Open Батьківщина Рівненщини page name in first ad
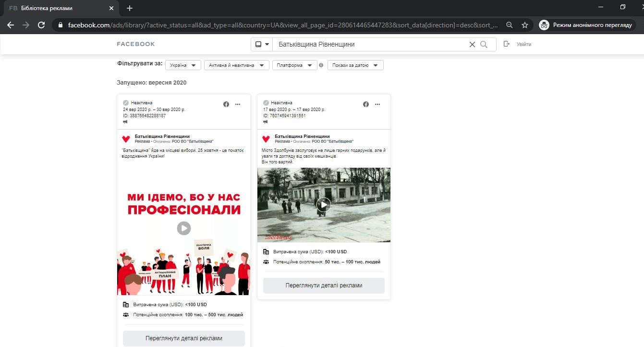 tap(162, 136)
